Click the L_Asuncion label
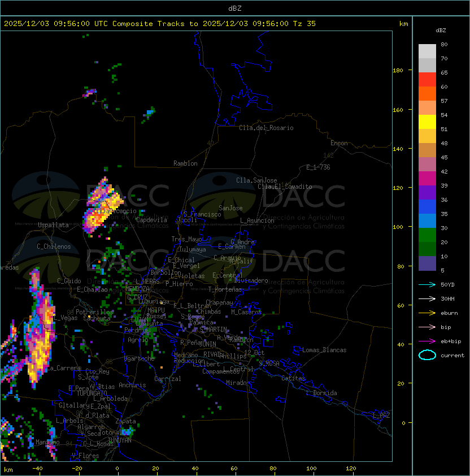 point(257,220)
